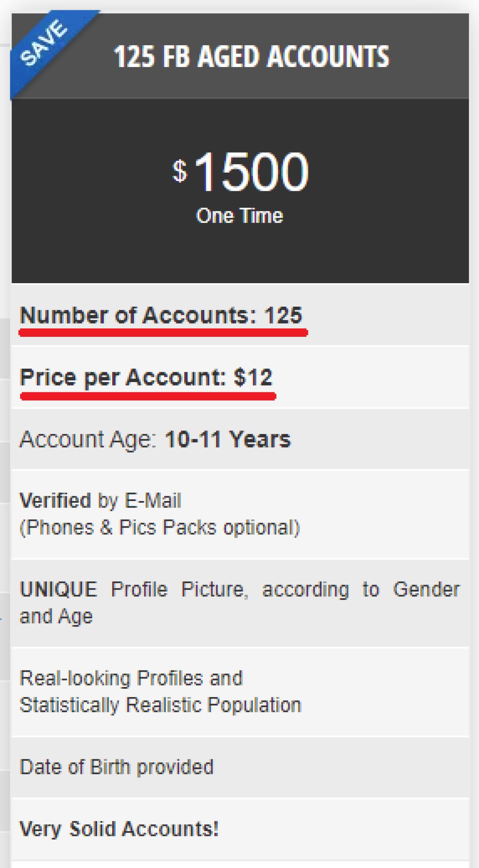Click the Price per Account: $12 row
Screen dimensions: 479x868
click(146, 378)
